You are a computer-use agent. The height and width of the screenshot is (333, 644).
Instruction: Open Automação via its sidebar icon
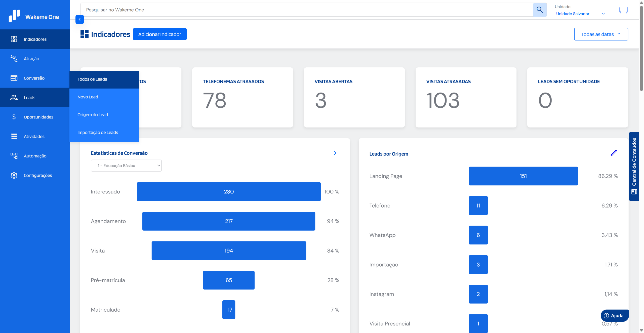pyautogui.click(x=14, y=156)
